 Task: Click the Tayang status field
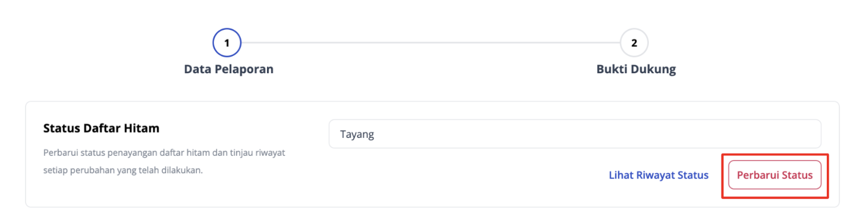(x=575, y=134)
